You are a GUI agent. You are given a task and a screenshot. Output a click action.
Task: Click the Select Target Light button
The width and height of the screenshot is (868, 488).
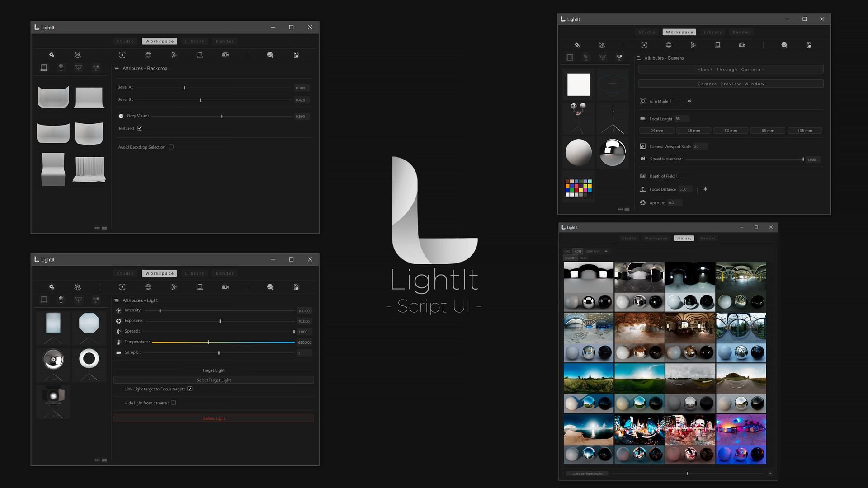(214, 380)
